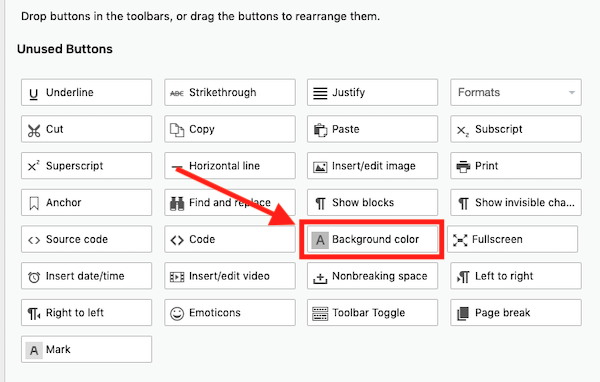
Task: Click the Show invisible cha... label
Action: [525, 202]
